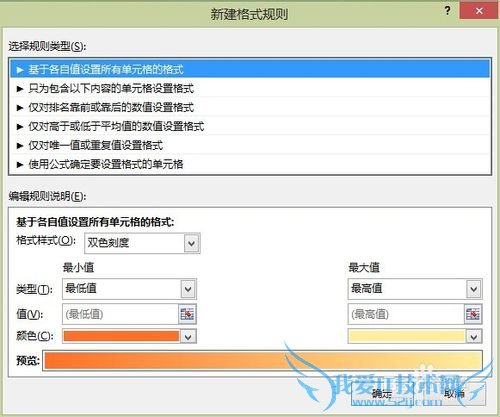Open the 格式样式 dropdown showing 双色刻度
500x417 pixels.
143,243
